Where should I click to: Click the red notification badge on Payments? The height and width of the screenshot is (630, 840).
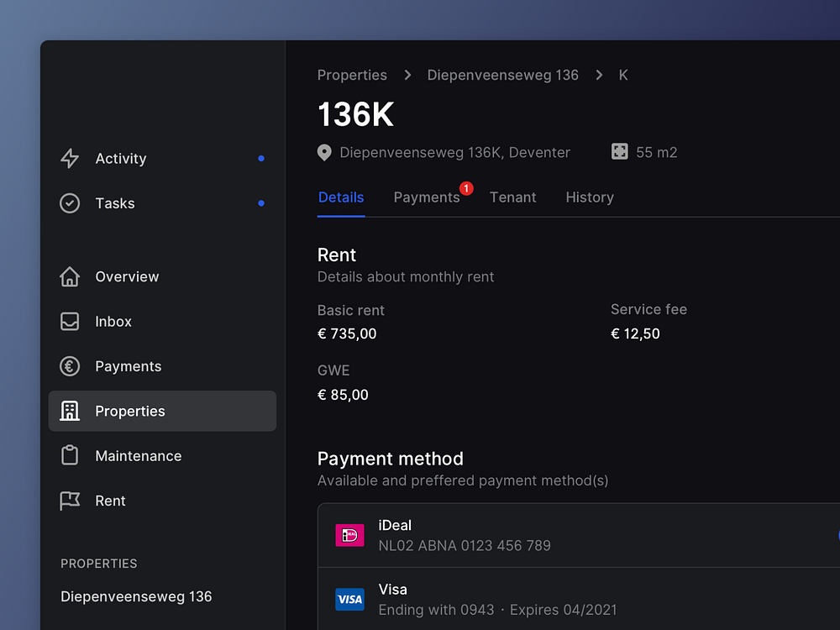point(466,188)
